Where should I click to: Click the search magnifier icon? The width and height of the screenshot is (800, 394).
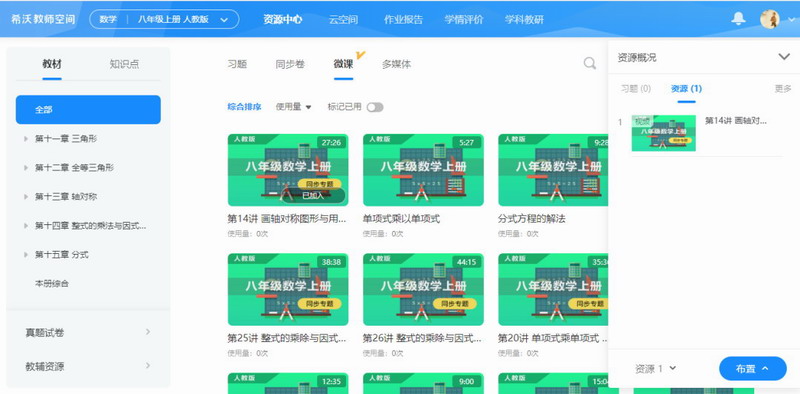point(590,63)
